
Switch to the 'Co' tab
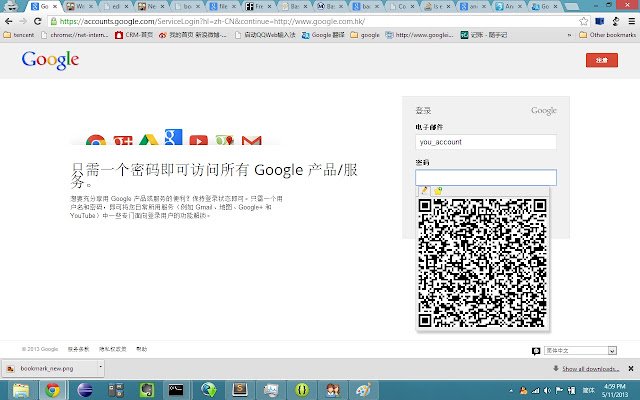400,7
